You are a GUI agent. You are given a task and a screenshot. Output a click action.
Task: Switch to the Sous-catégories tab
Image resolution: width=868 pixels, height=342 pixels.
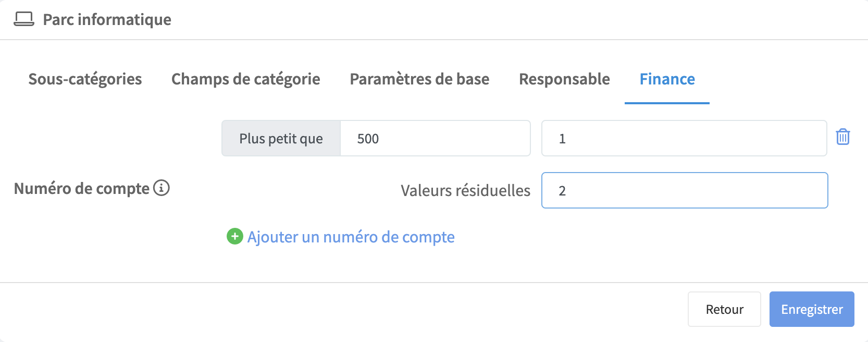point(85,79)
